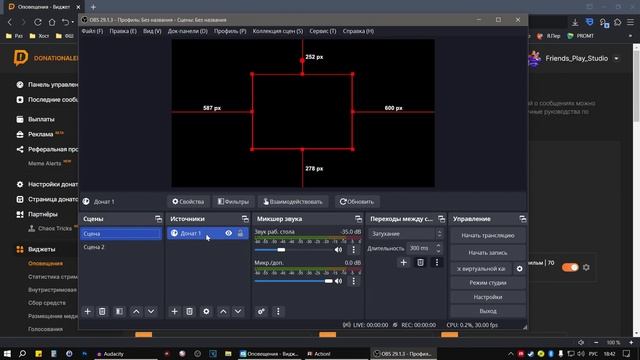The image size is (640, 360).
Task: Open advanced audio properties gears icon
Action: click(x=261, y=311)
